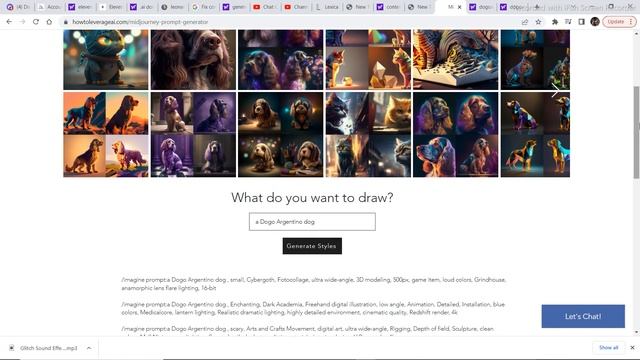The image size is (640, 360).
Task: Click the browser forward arrow
Action: [22, 22]
